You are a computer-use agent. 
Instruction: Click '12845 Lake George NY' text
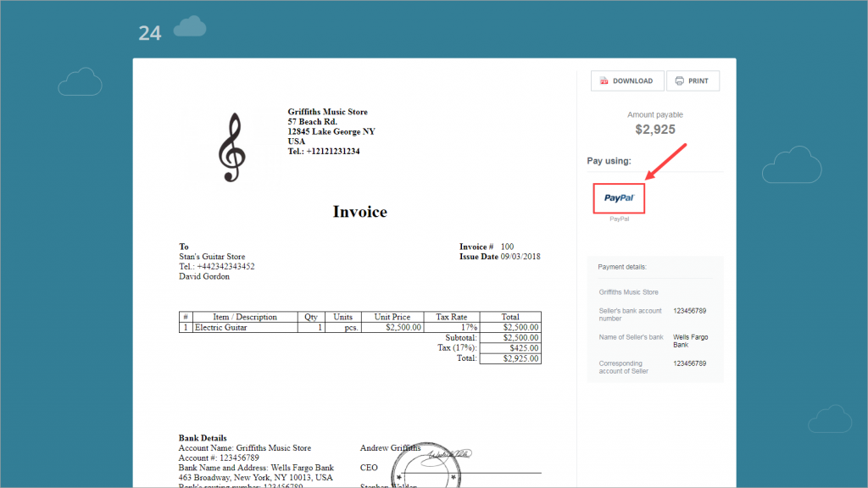click(x=331, y=131)
